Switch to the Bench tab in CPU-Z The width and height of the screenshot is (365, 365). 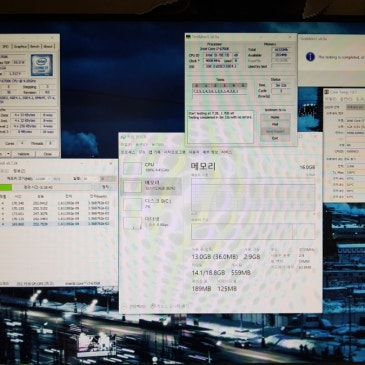point(35,46)
